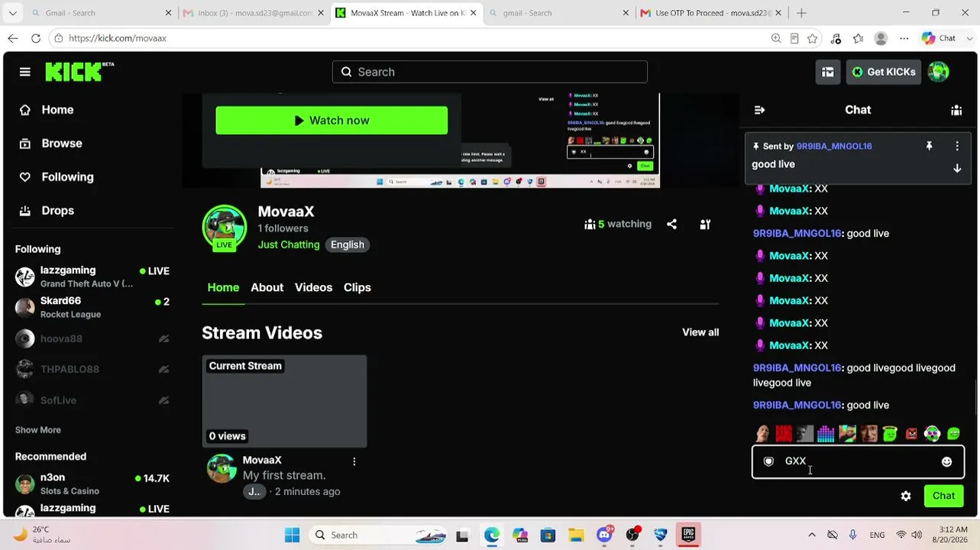
Task: Open THPABLO88 in the Following list
Action: tap(92, 369)
